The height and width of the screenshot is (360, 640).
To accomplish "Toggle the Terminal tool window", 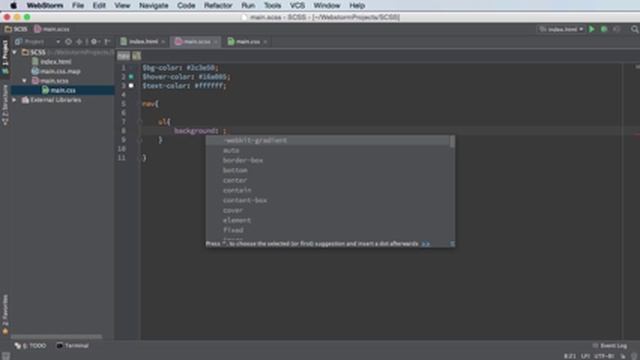I will coord(72,346).
